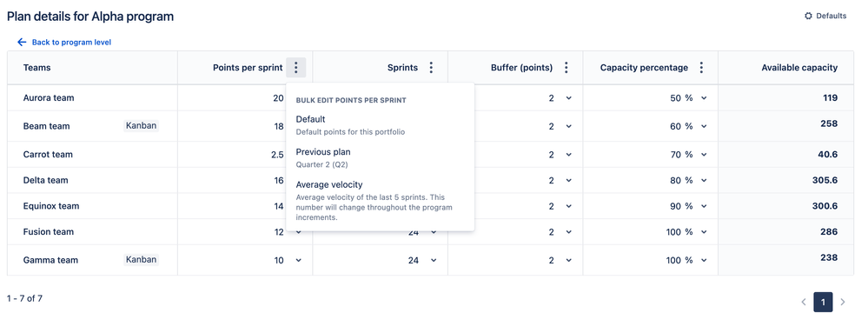Select Default points bulk edit option
Screen dimensions: 868x313
[x=380, y=125]
